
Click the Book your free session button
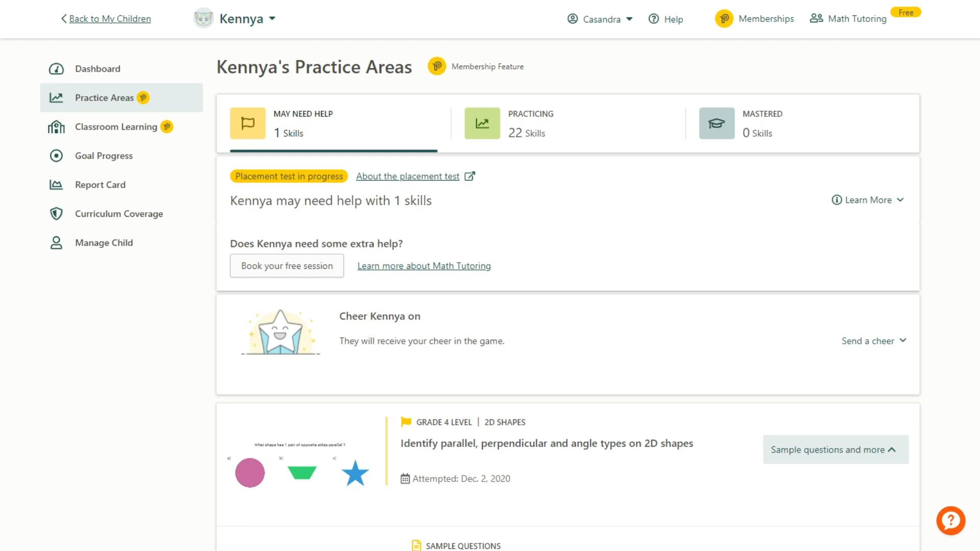coord(287,265)
